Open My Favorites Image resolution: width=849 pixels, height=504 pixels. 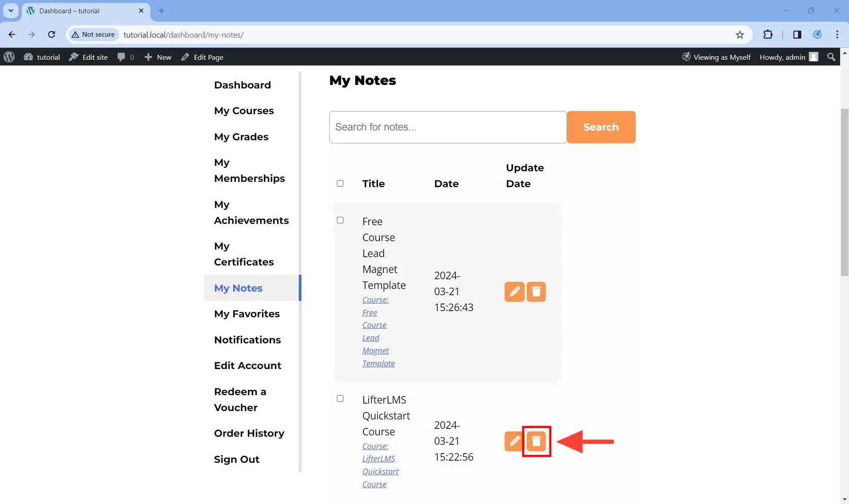point(247,314)
